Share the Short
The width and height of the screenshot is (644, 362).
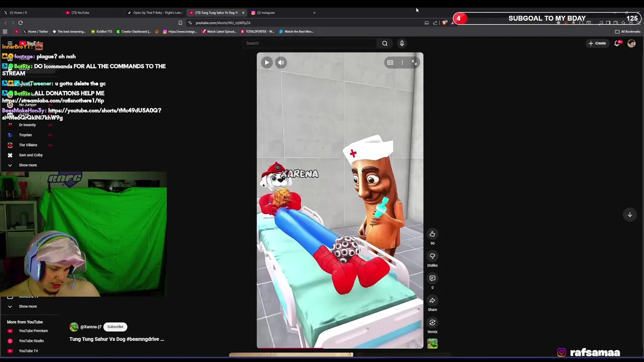tap(432, 300)
